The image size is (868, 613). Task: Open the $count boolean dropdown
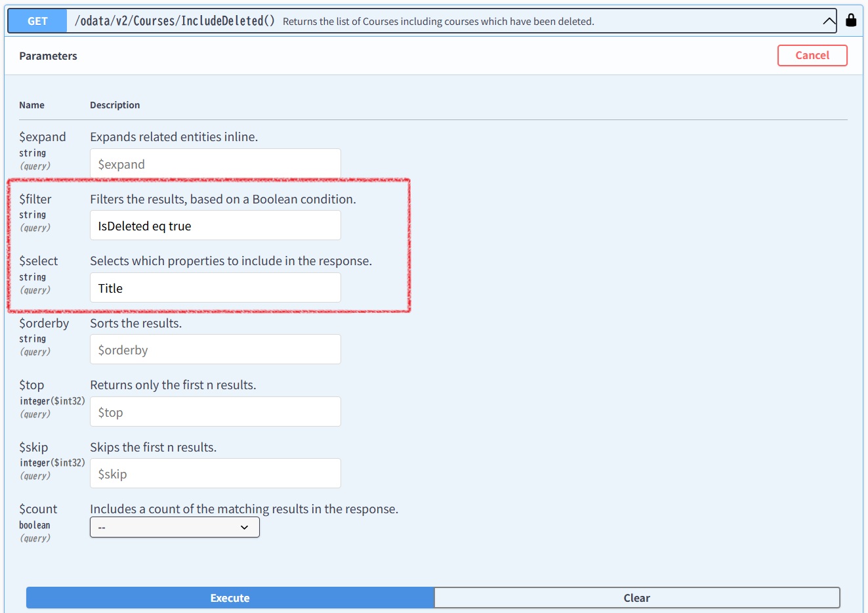(175, 527)
